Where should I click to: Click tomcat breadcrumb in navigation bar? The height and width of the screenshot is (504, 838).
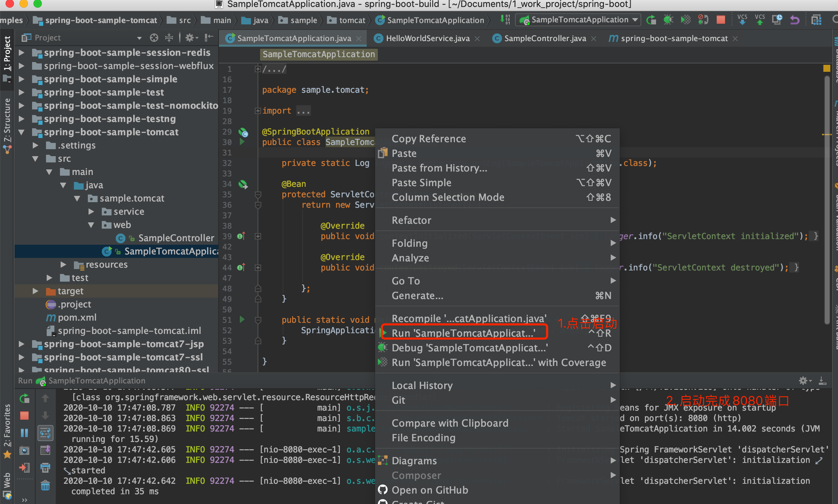346,20
